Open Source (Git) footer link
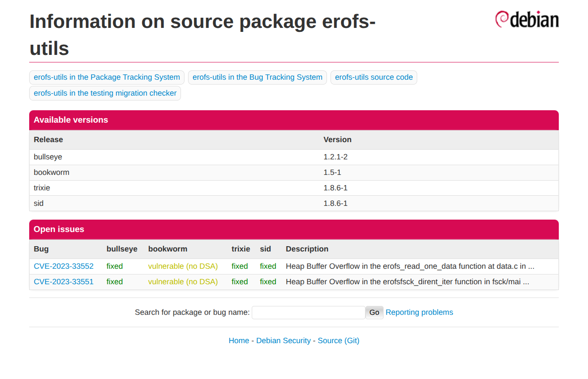Viewport: 588px width, 379px height. point(338,341)
